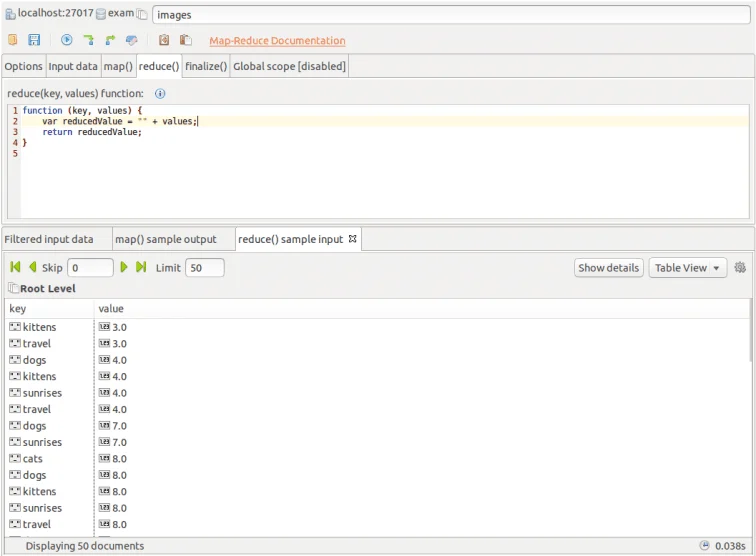Open result settings gear icon
This screenshot has height=556, width=756.
pyautogui.click(x=740, y=267)
